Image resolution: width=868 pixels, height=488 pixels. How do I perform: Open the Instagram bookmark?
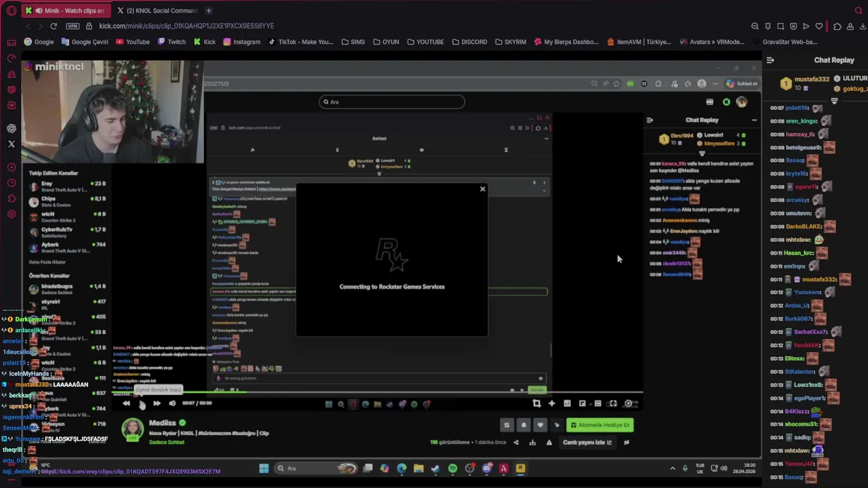241,41
